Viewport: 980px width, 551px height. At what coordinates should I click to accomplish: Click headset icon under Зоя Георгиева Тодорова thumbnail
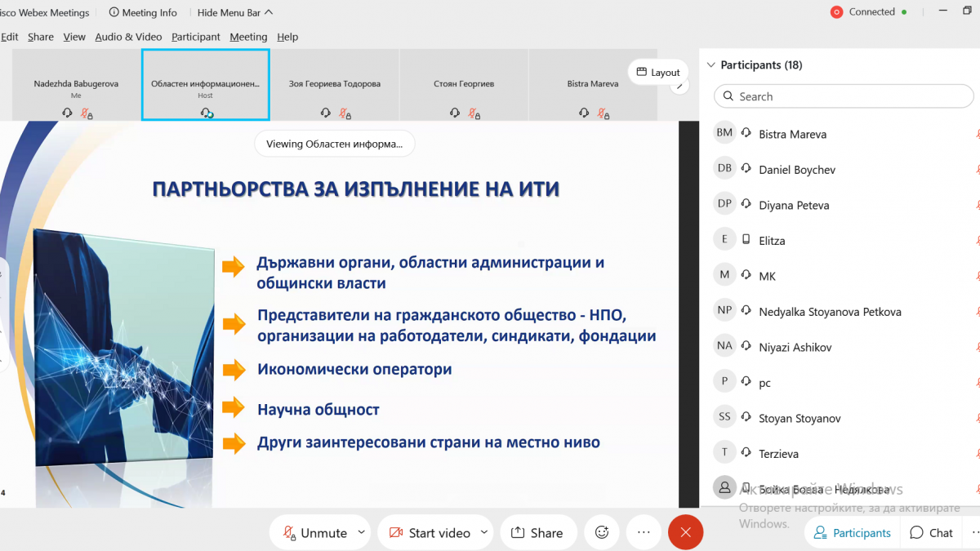[x=326, y=113]
